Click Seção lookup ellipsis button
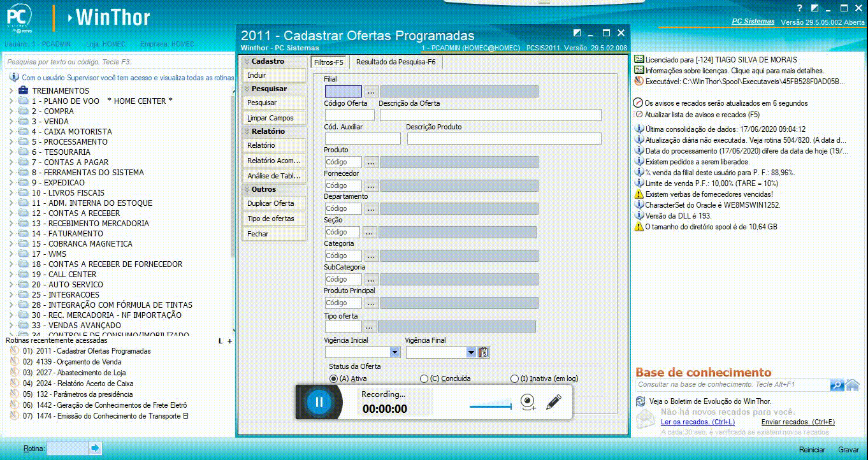The height and width of the screenshot is (460, 868). pos(370,232)
